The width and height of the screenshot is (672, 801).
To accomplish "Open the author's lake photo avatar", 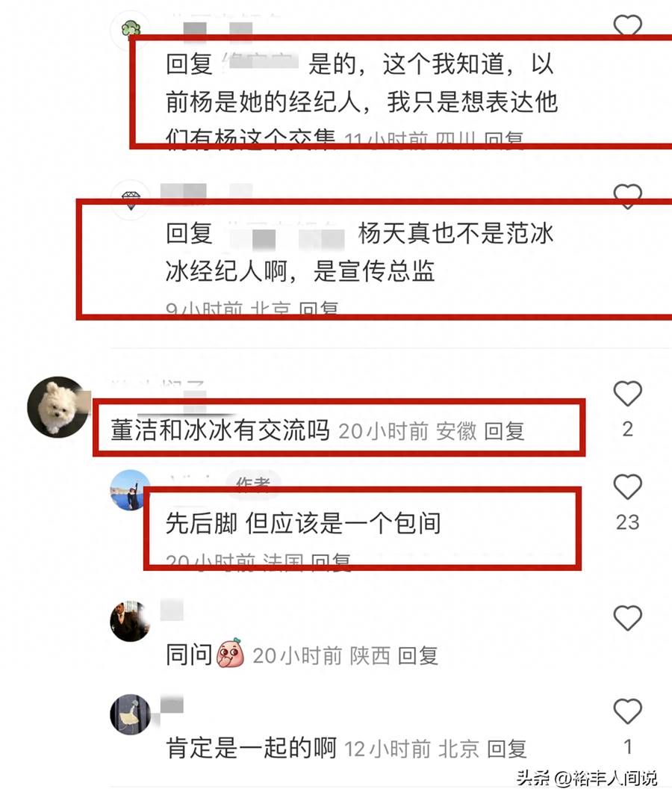I will [131, 490].
